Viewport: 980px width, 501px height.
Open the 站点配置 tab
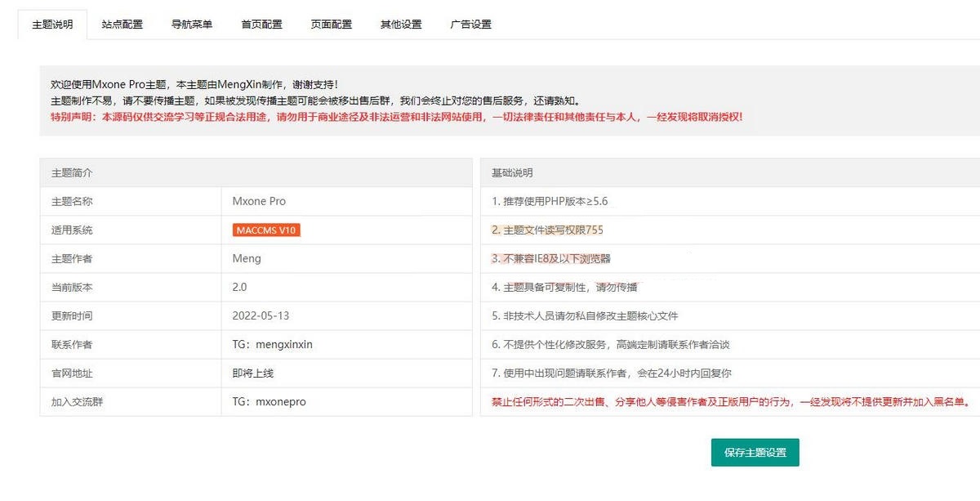[x=122, y=25]
